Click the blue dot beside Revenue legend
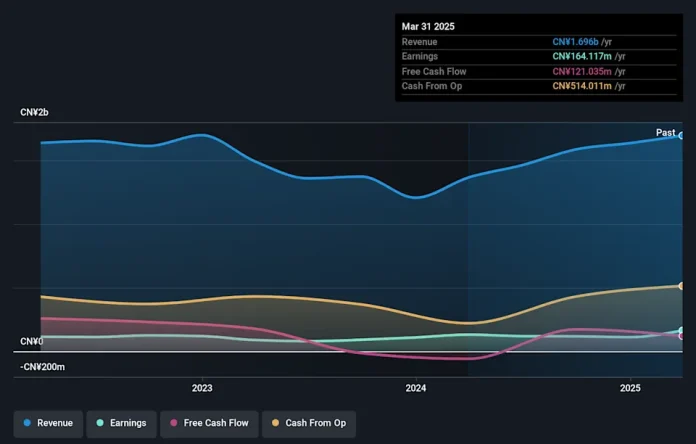Image resolution: width=696 pixels, height=444 pixels. (27, 423)
